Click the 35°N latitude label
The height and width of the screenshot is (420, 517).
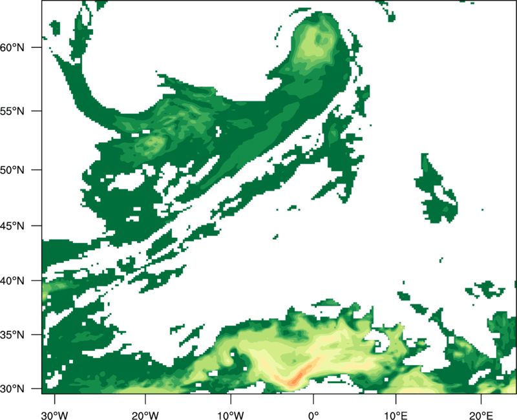click(12, 335)
